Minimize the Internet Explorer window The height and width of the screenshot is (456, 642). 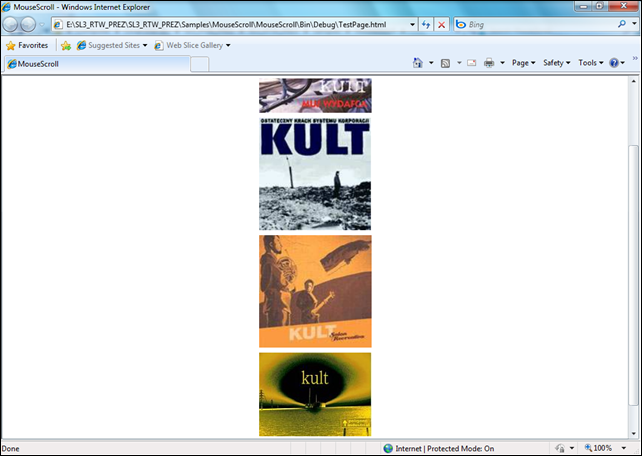pos(583,7)
